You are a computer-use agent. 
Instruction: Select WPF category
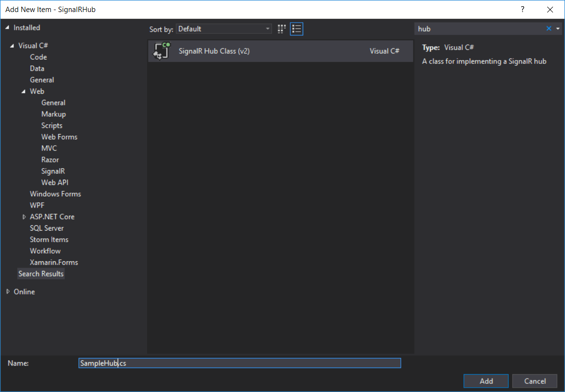click(x=37, y=206)
